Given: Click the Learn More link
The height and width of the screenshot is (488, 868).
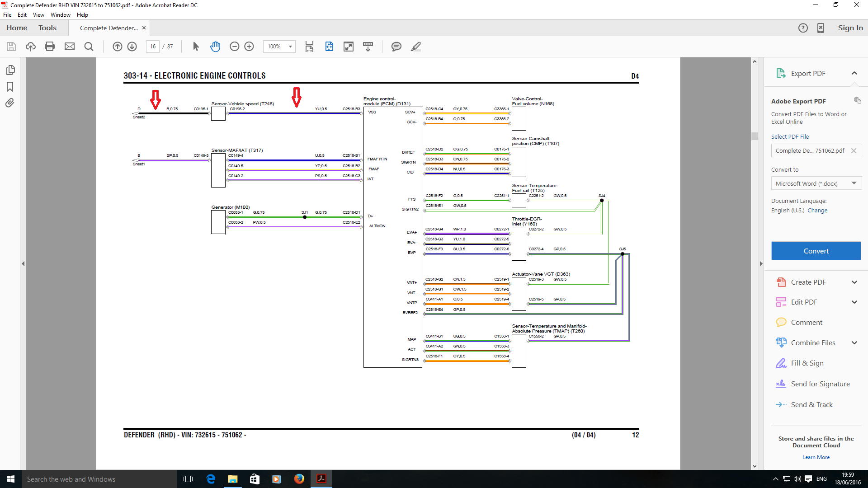Looking at the screenshot, I should tap(816, 457).
